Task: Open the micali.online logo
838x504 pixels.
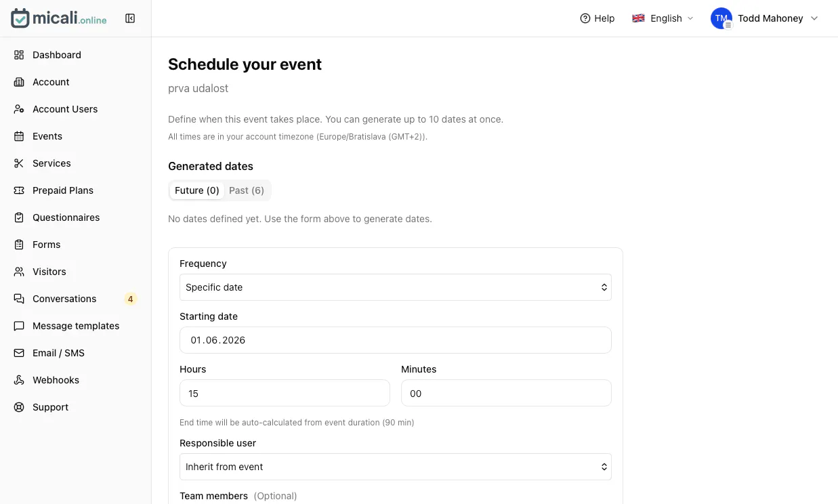Action: click(59, 18)
